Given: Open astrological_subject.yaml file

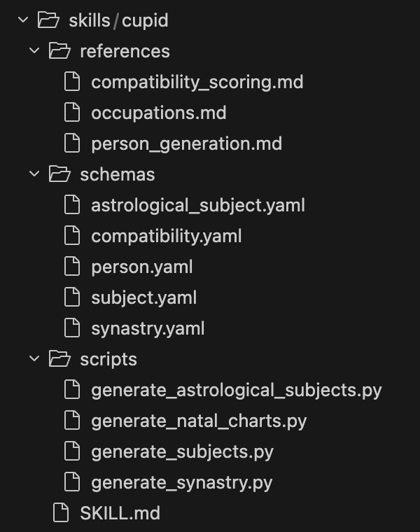Looking at the screenshot, I should (197, 205).
